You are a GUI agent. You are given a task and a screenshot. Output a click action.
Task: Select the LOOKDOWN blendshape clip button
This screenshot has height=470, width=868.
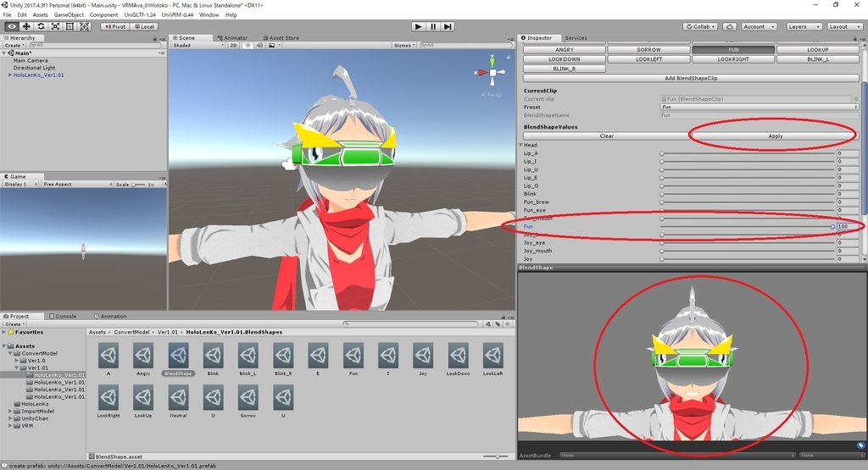point(564,59)
